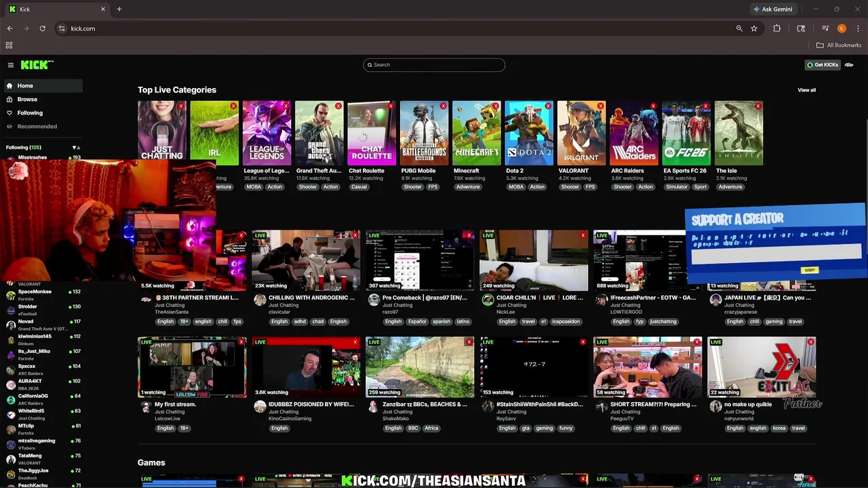Open the PUBG Mobile category card
Image resolution: width=868 pixels, height=488 pixels.
[425, 133]
